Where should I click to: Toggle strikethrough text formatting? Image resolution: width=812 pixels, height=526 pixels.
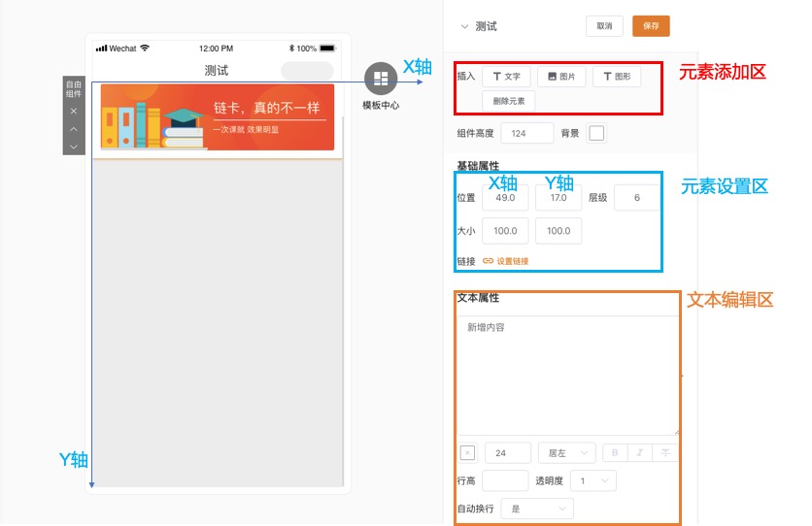pyautogui.click(x=666, y=453)
